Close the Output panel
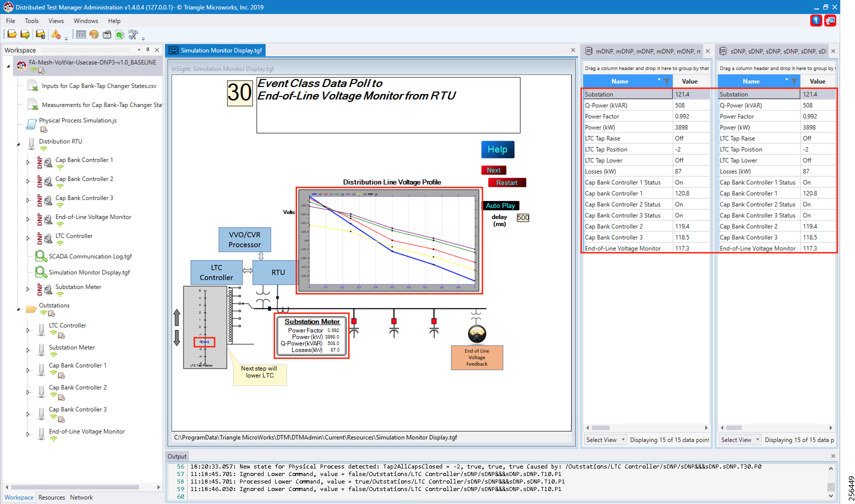 (833, 456)
